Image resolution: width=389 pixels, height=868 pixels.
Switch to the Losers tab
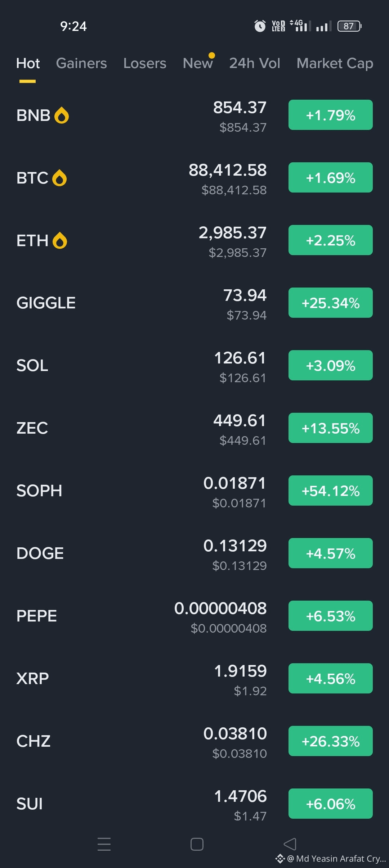[145, 63]
